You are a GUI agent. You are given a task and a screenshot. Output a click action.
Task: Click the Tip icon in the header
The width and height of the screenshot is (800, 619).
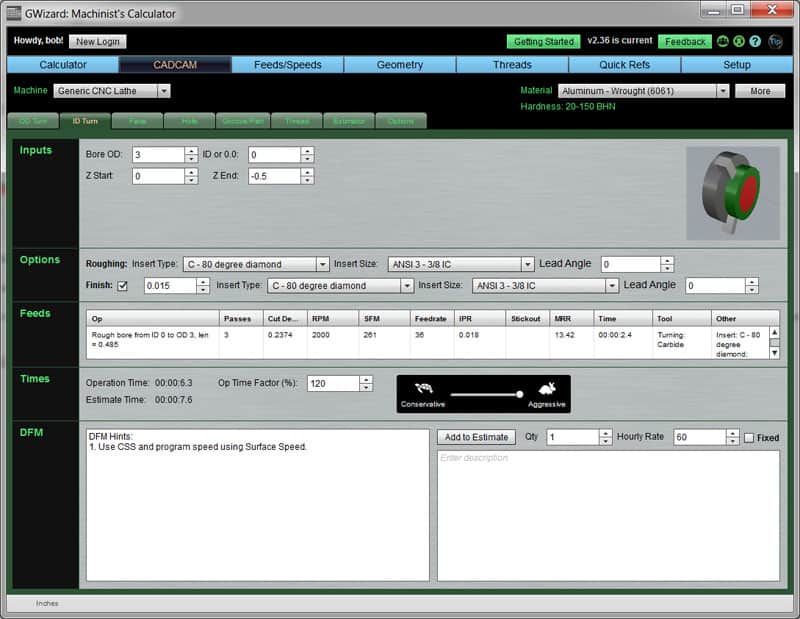(774, 42)
